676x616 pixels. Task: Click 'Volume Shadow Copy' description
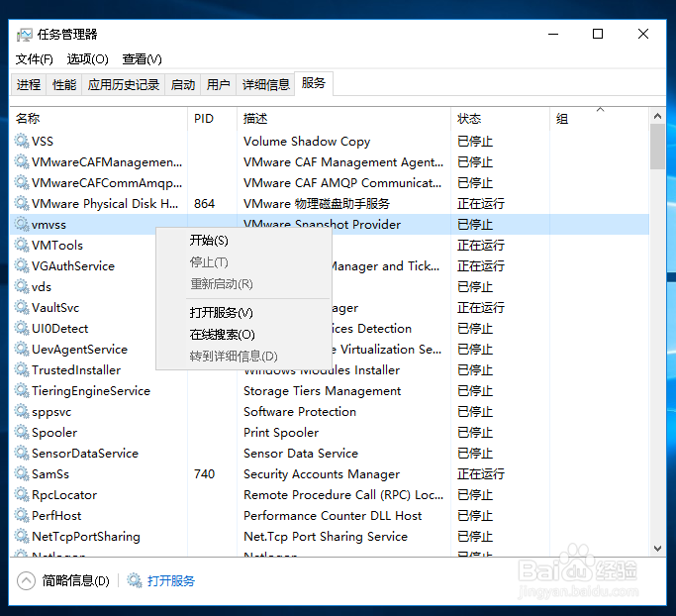(x=307, y=142)
